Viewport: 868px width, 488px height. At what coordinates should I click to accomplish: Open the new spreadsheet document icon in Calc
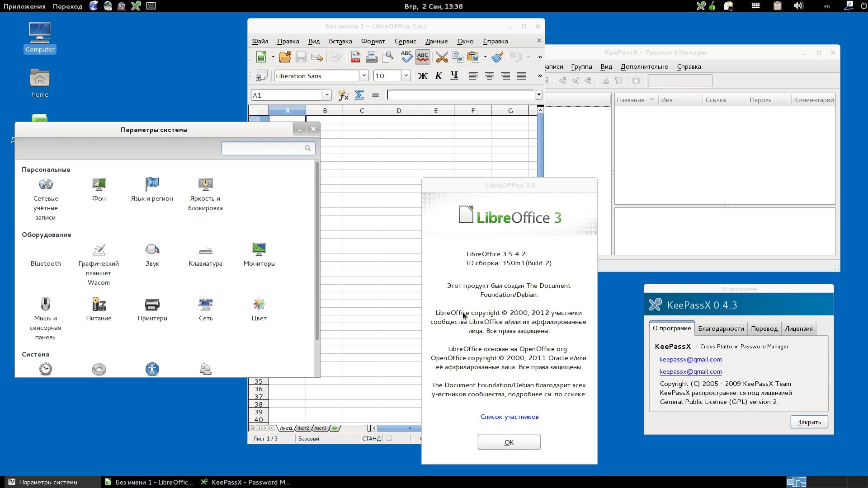tap(261, 57)
